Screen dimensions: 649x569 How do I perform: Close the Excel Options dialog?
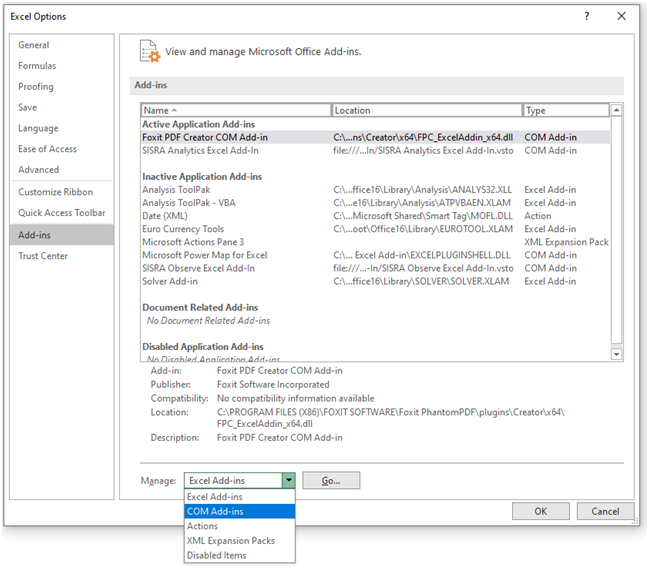point(621,16)
